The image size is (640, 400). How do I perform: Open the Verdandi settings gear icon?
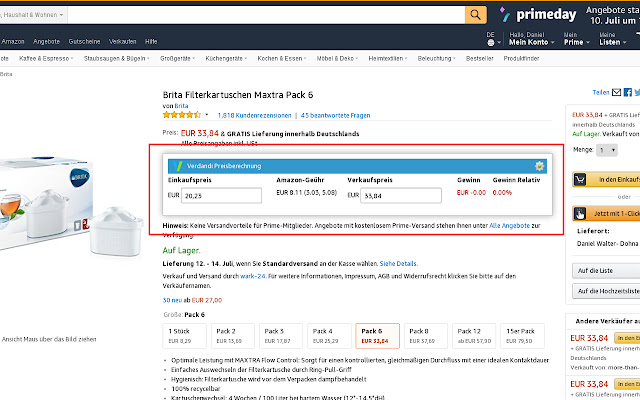(x=539, y=166)
